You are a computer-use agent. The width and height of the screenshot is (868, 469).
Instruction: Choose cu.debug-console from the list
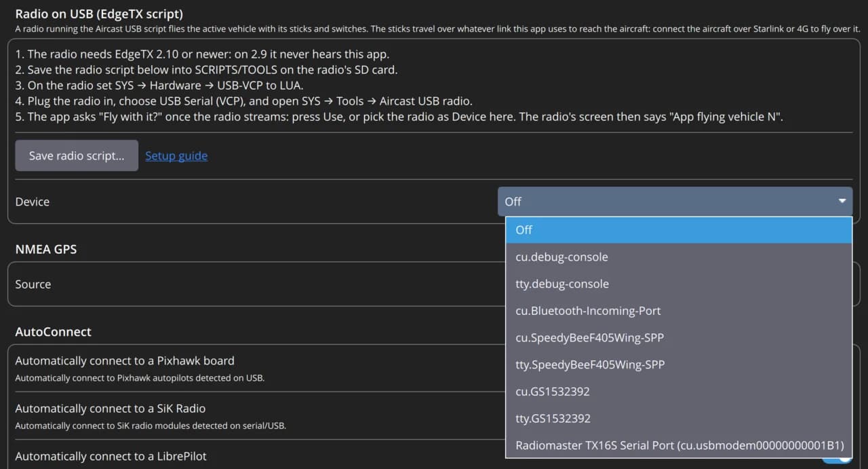pyautogui.click(x=679, y=257)
